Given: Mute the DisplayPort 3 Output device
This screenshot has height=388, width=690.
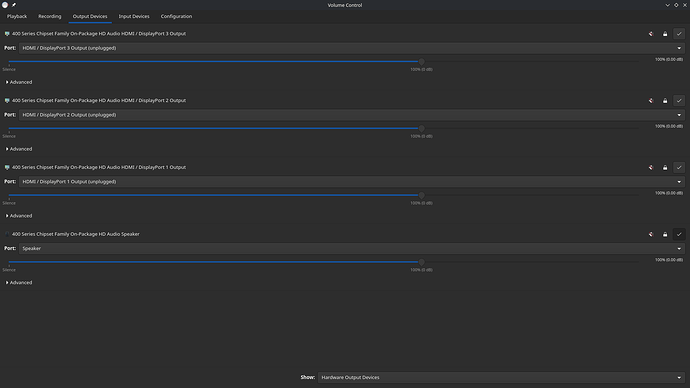Looking at the screenshot, I should 651,34.
